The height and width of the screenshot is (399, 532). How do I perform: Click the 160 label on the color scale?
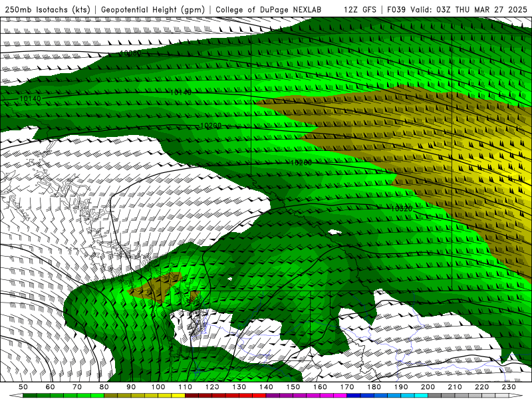[320, 387]
